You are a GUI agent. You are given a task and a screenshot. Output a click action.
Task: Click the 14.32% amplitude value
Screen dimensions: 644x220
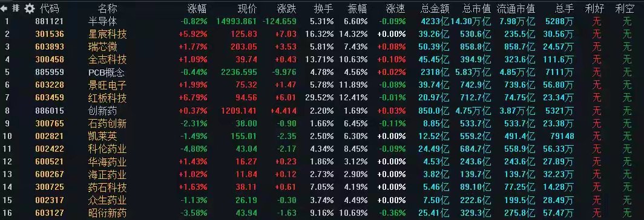[353, 34]
